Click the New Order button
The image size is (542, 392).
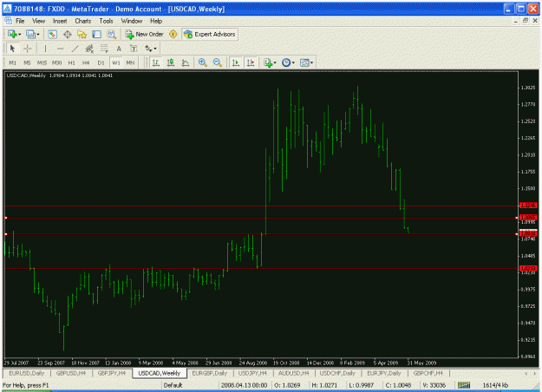click(x=144, y=34)
